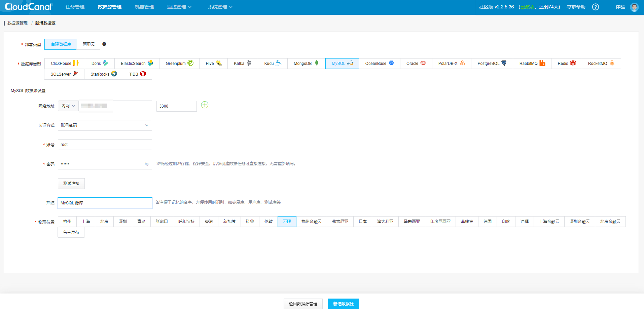The width and height of the screenshot is (644, 311).
Task: Choose the StarRocks database type
Action: click(103, 74)
